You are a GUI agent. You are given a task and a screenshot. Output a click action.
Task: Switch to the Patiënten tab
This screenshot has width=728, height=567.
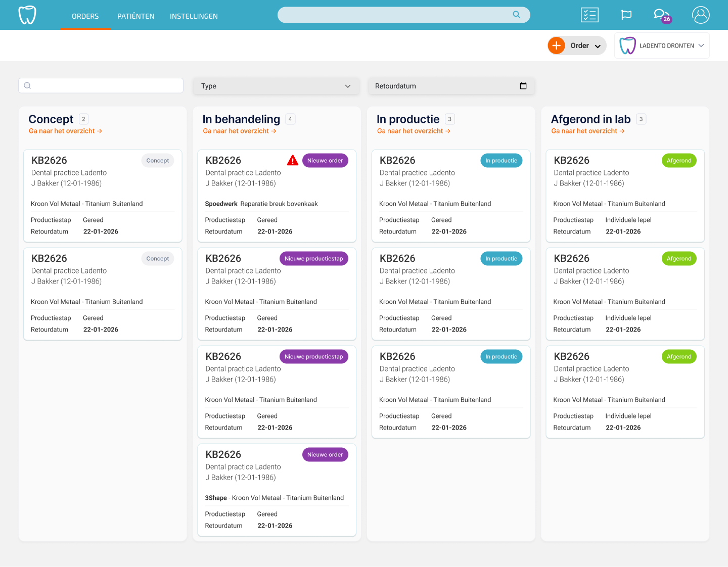click(x=135, y=16)
